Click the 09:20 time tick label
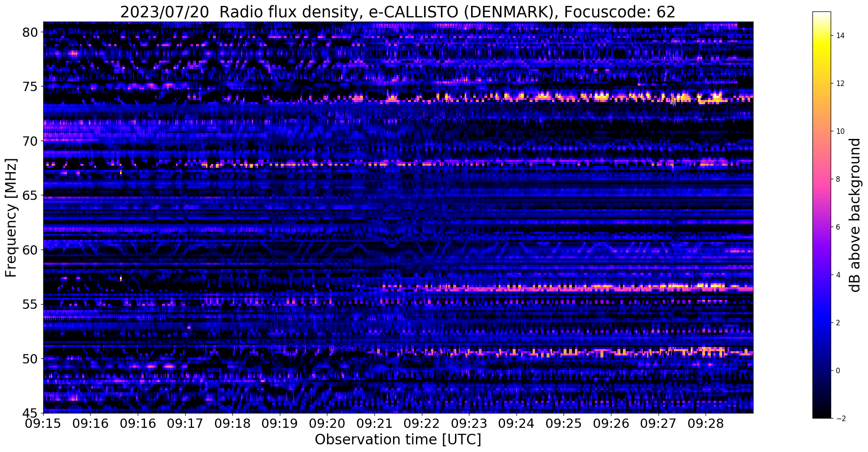Screen dimensions: 868x452 click(327, 423)
